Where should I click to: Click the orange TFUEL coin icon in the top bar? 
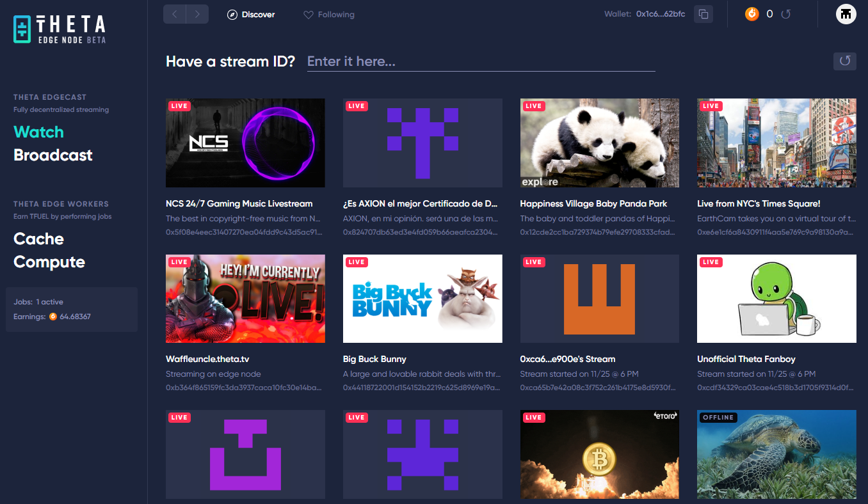pyautogui.click(x=751, y=13)
